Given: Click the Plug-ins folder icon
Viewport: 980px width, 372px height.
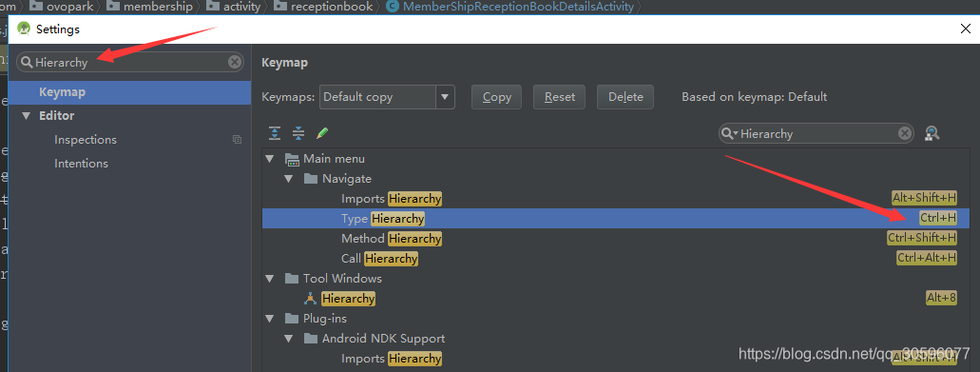Looking at the screenshot, I should (x=292, y=318).
